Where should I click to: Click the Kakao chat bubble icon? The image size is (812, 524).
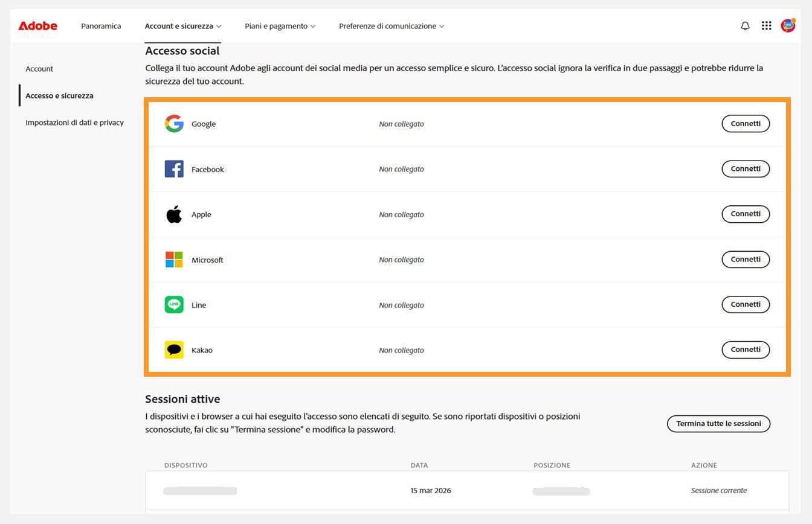click(173, 350)
